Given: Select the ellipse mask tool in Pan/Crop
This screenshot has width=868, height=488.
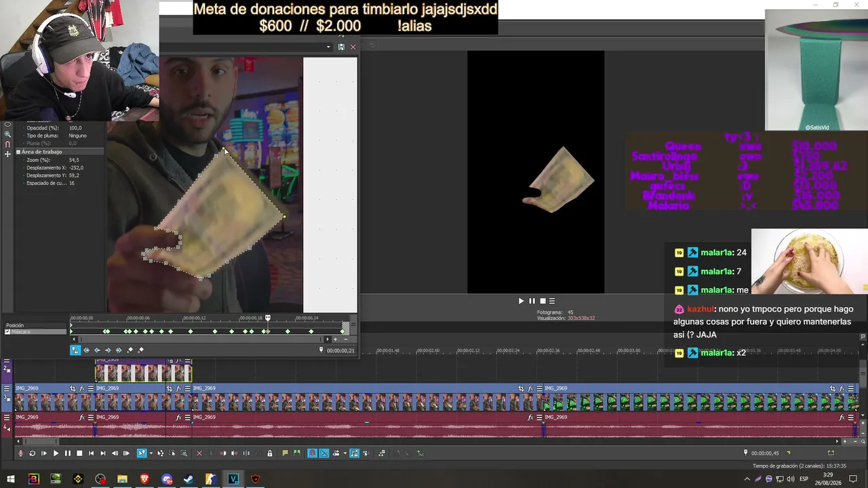Looking at the screenshot, I should click(7, 125).
